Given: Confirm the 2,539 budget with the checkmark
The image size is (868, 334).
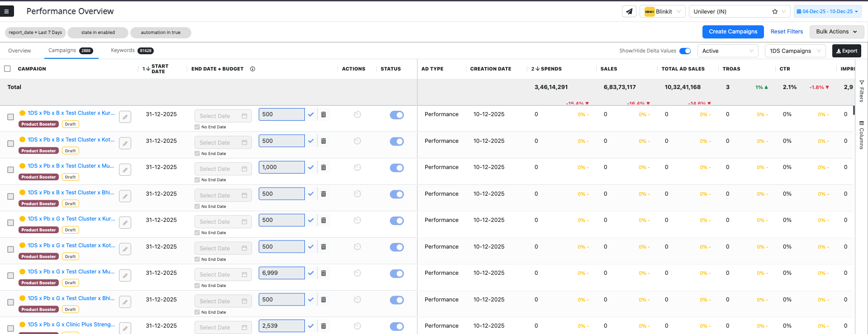Looking at the screenshot, I should (311, 326).
